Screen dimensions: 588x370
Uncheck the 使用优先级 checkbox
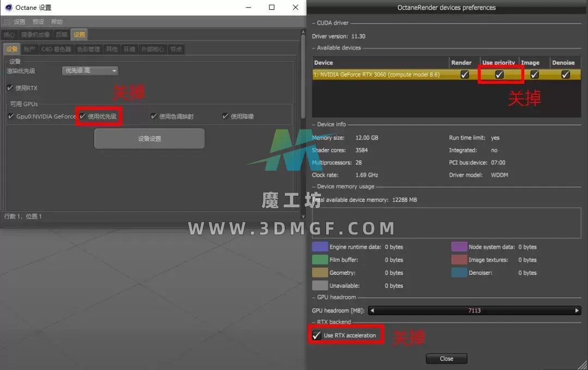click(x=83, y=116)
